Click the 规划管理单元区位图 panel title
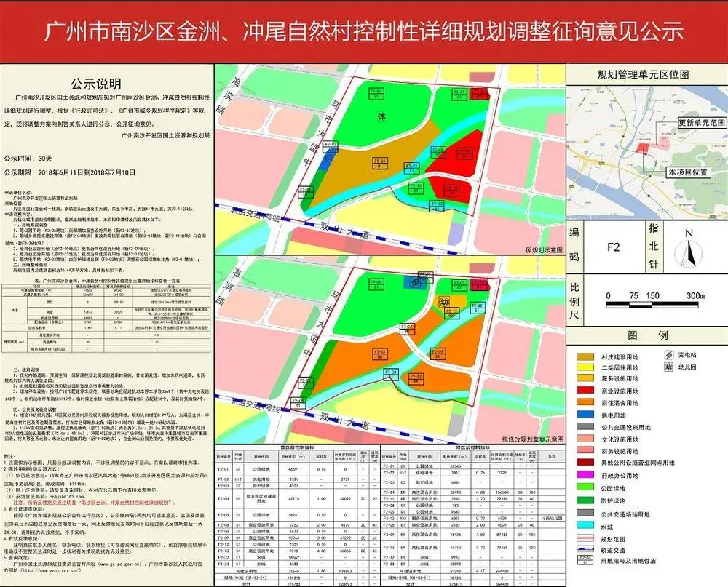Screen dimensions: 728x587 click(643, 75)
